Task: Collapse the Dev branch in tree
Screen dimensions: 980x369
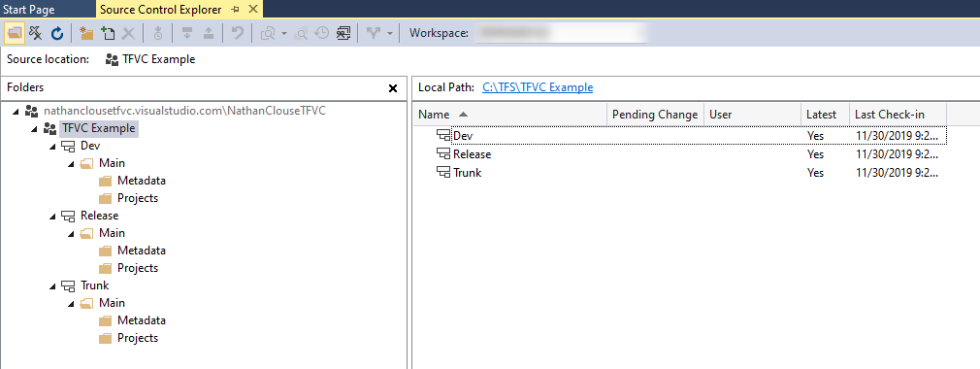Action: tap(51, 147)
